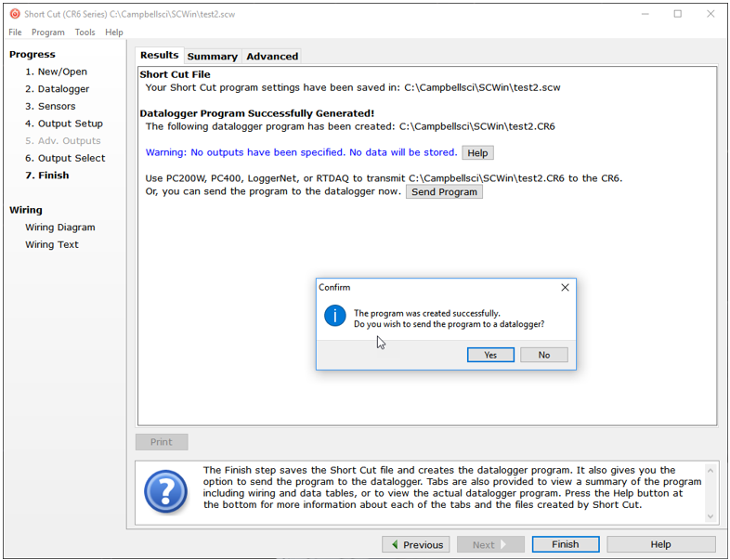Close the Confirm dialog with X
Screen dimensions: 730x560
click(565, 287)
